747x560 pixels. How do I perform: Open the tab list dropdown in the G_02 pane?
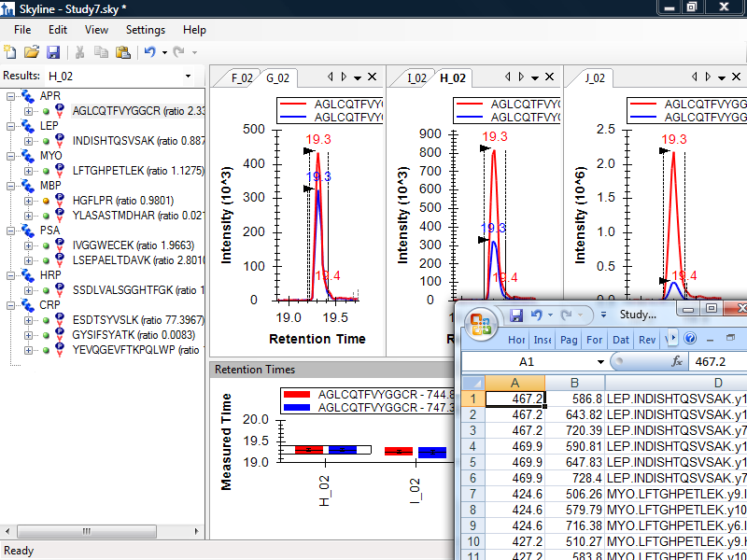358,77
